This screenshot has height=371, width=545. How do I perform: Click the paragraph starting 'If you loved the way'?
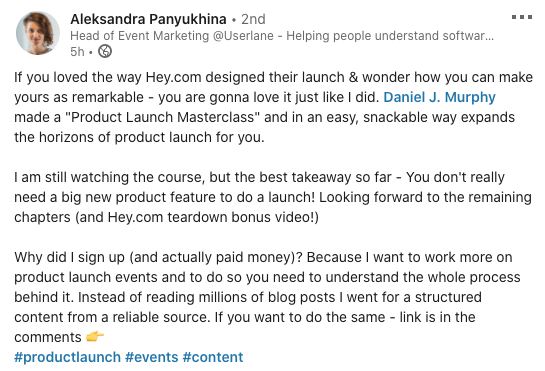(273, 107)
